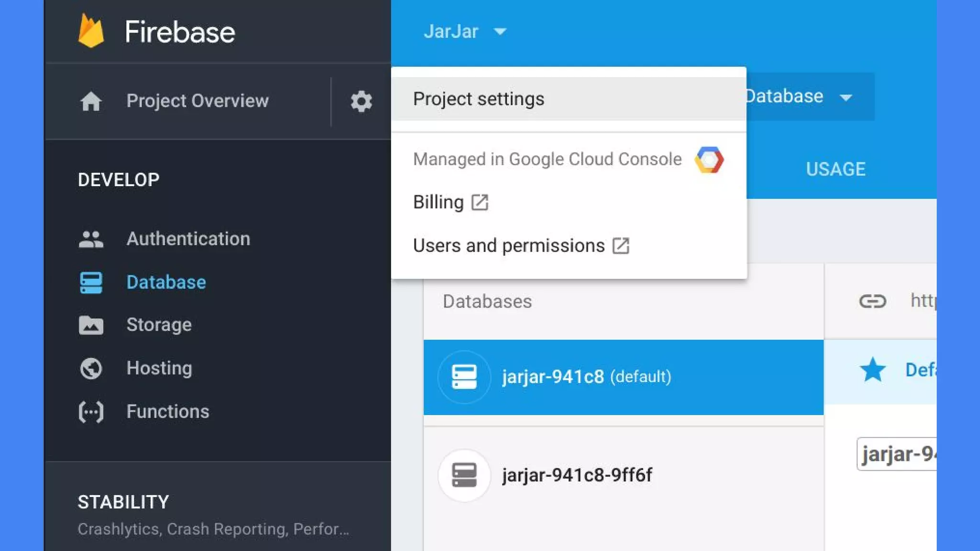Click the Hosting globe icon
The height and width of the screenshot is (551, 980).
point(91,368)
